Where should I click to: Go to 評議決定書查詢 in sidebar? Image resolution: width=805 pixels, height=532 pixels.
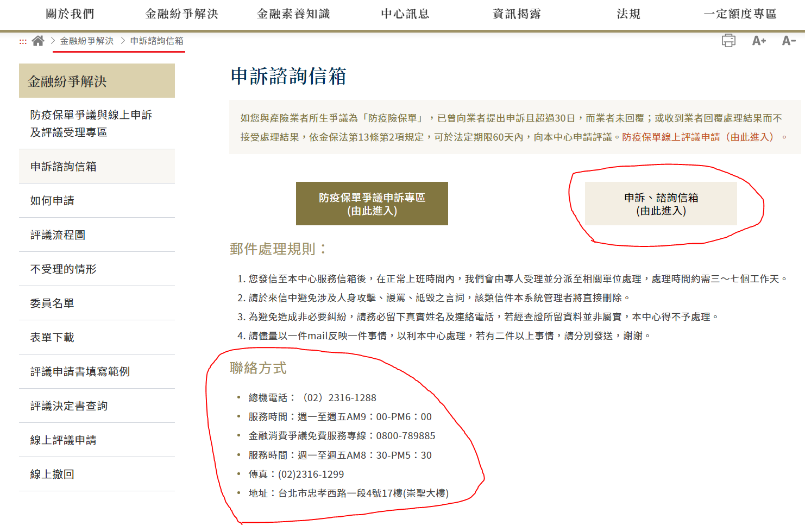69,406
